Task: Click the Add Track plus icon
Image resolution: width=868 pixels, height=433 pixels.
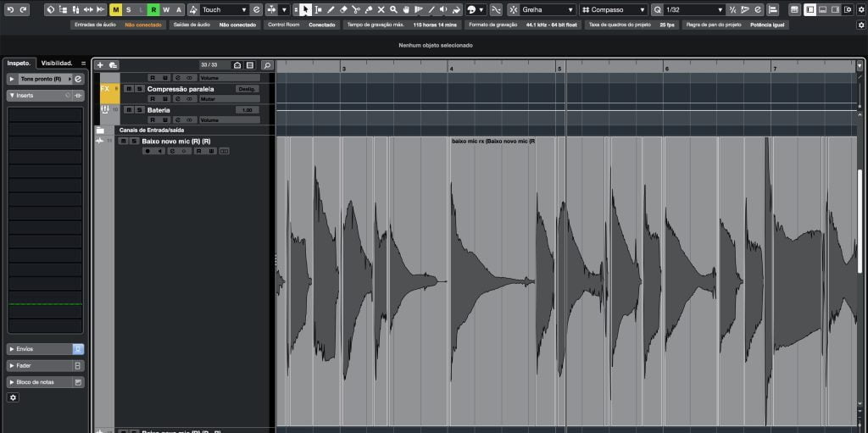Action: click(100, 65)
